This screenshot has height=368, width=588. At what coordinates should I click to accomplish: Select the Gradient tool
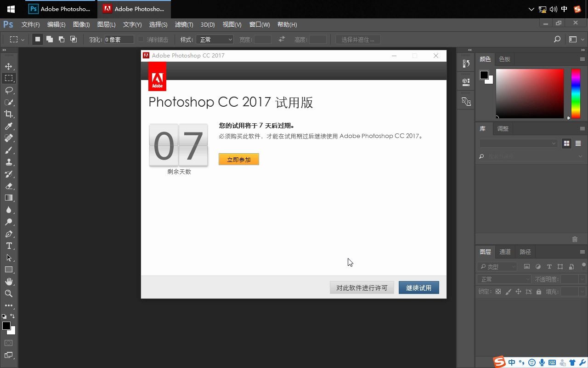click(x=9, y=198)
